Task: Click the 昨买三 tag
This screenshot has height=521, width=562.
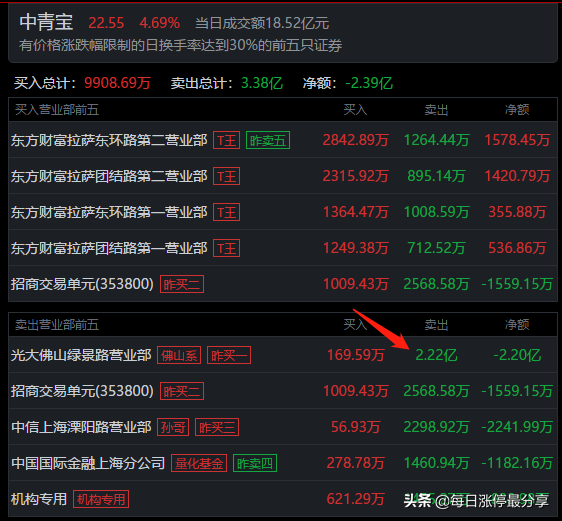Action: 217,427
